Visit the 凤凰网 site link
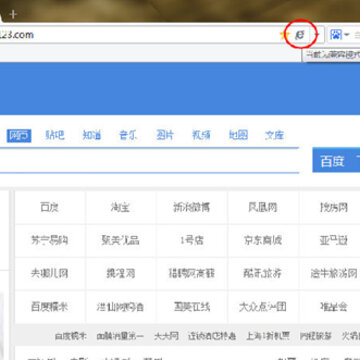The height and width of the screenshot is (360, 360). (x=263, y=207)
